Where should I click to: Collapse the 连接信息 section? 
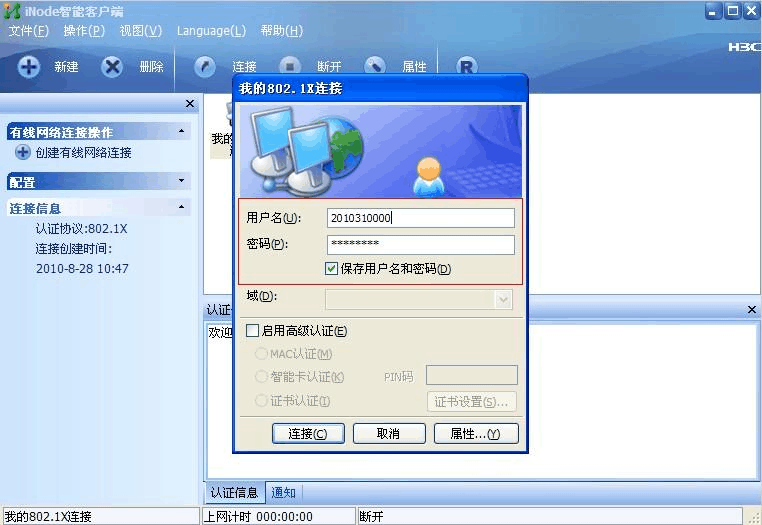tap(181, 207)
